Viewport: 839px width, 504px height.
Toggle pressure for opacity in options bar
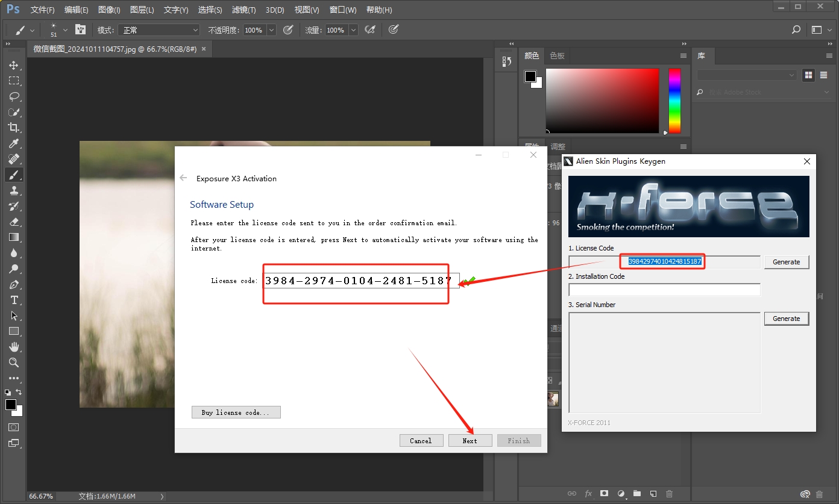coord(288,30)
